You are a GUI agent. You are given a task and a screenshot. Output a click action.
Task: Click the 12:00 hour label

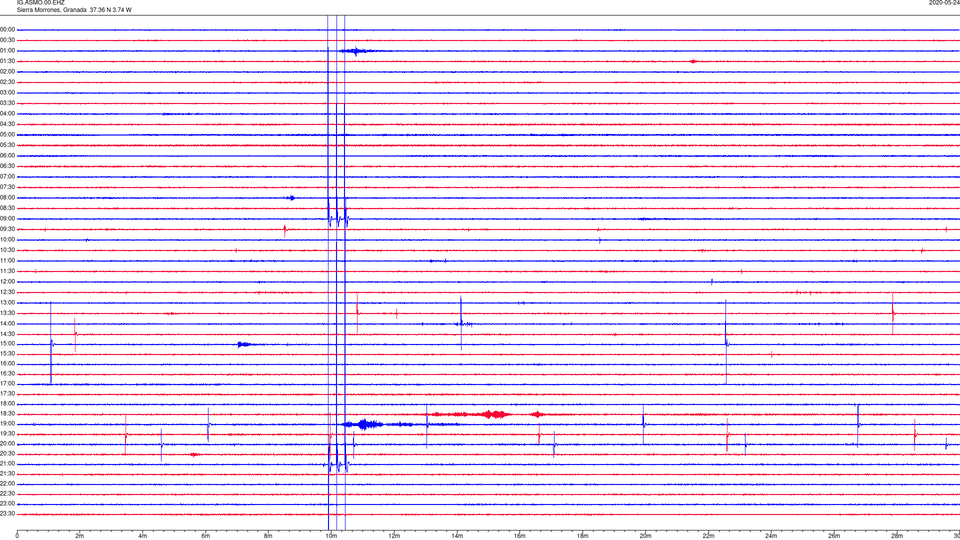[x=7, y=282]
